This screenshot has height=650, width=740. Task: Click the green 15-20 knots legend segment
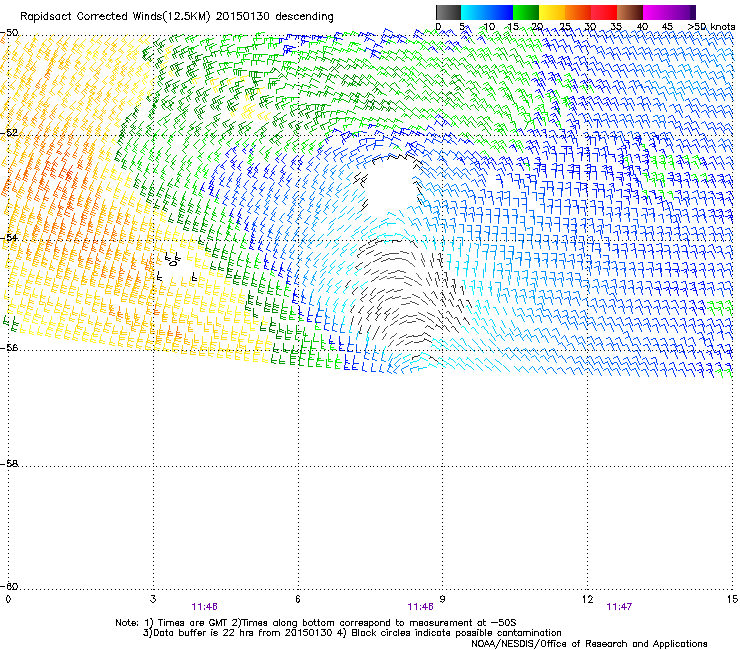pyautogui.click(x=526, y=12)
